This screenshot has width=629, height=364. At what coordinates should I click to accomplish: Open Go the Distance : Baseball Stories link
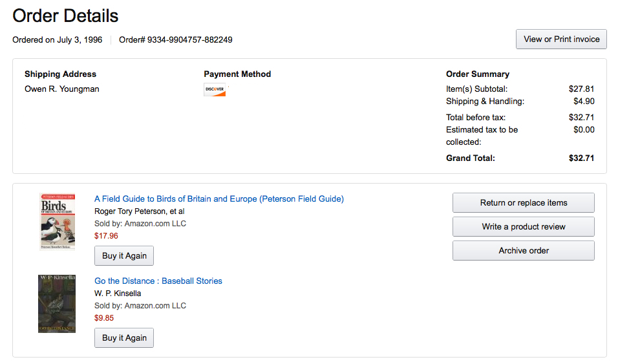click(x=158, y=281)
